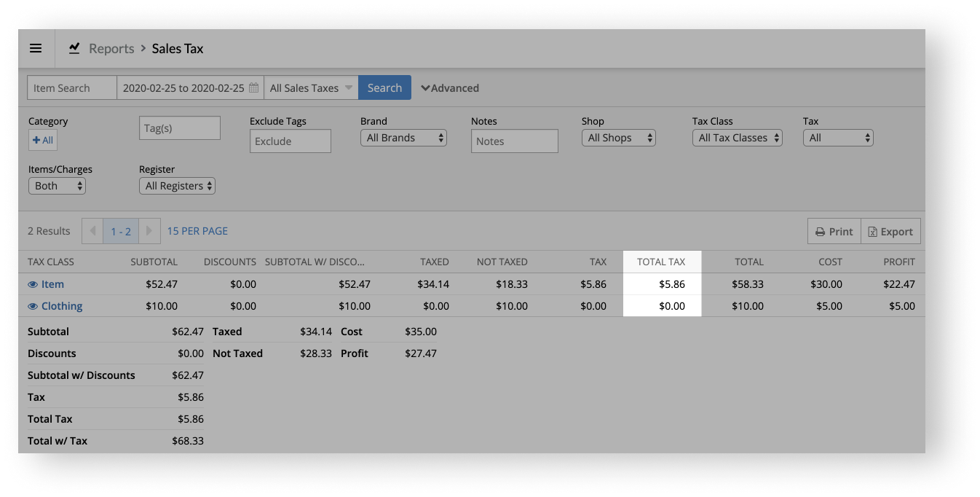Sort by TAX CLASS column header
Viewport: 980px width, 497px height.
pos(51,262)
